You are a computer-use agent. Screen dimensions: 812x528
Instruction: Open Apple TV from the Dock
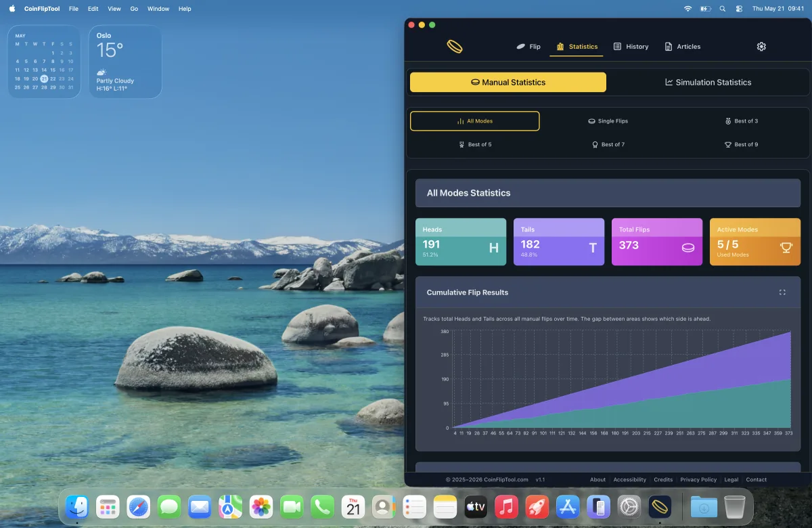pos(476,506)
